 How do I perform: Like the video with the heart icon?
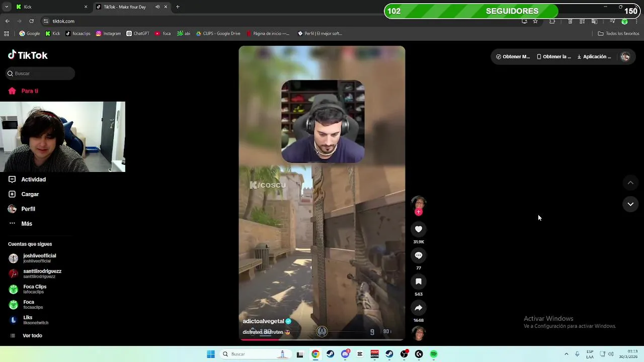(x=418, y=229)
